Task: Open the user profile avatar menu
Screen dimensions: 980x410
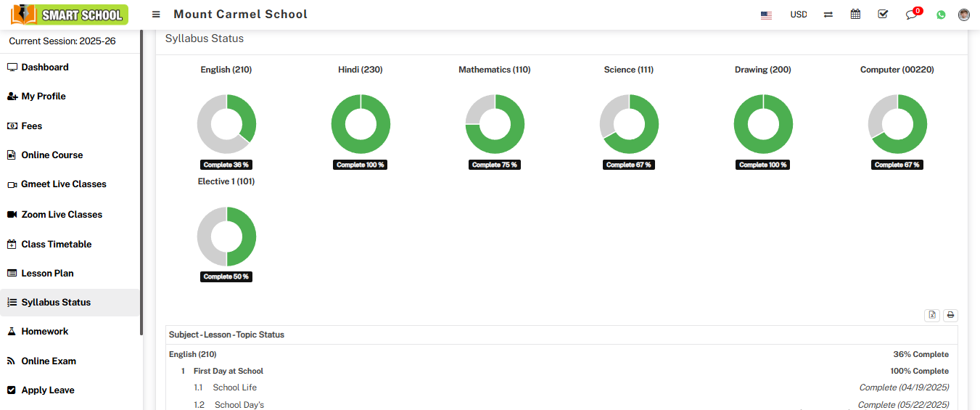Action: pyautogui.click(x=963, y=15)
